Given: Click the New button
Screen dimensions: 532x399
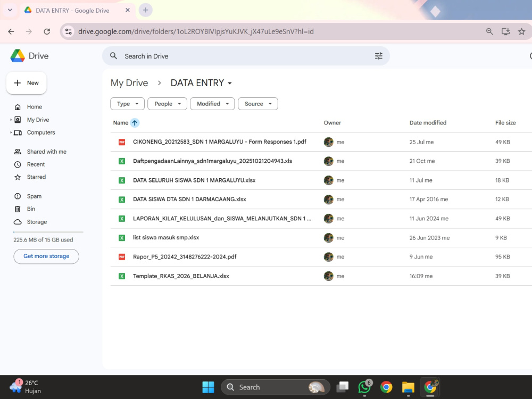Looking at the screenshot, I should (27, 83).
